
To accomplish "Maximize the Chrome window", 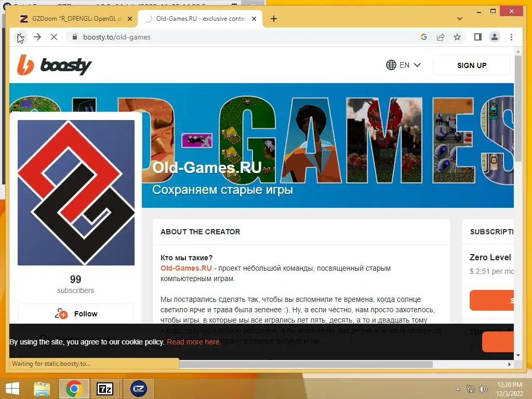I will point(493,11).
